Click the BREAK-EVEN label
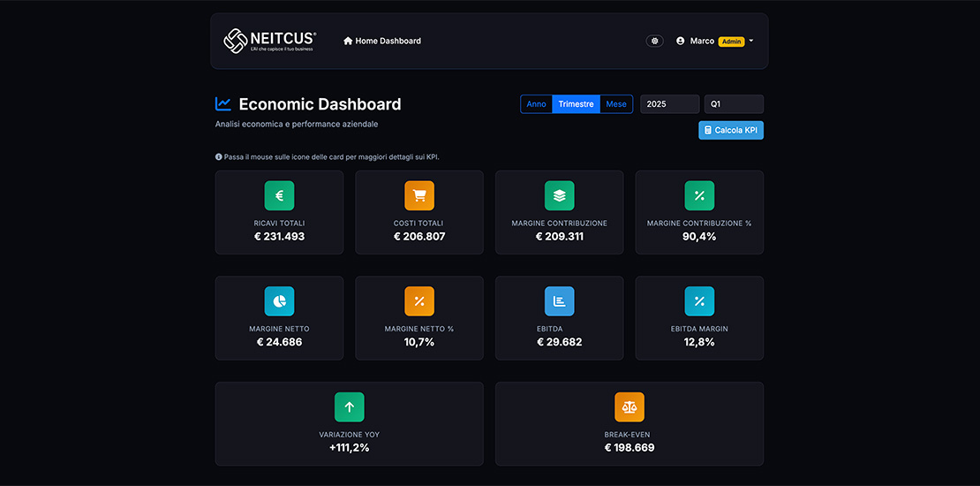Viewport: 980px width, 486px height. coord(629,435)
